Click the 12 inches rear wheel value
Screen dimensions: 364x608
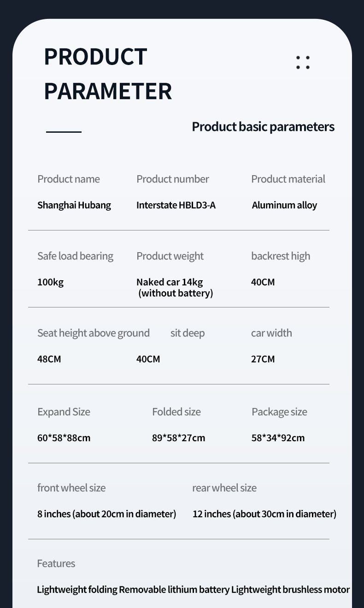264,514
